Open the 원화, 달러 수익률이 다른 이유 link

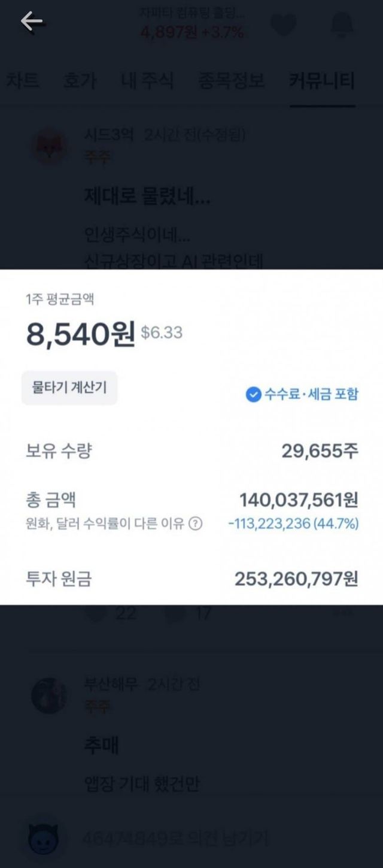pyautogui.click(x=107, y=524)
